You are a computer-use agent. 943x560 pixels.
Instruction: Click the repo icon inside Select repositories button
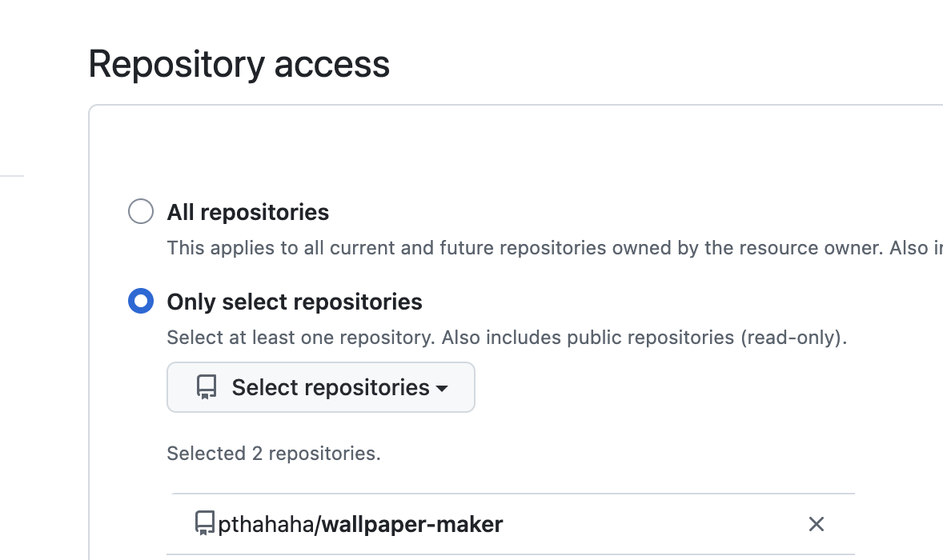click(x=207, y=387)
